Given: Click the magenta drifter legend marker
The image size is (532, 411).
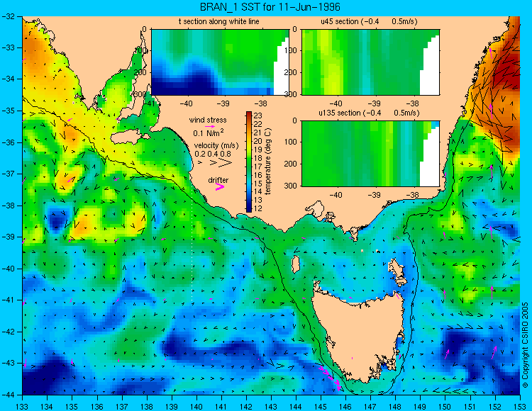Looking at the screenshot, I should tap(220, 186).
